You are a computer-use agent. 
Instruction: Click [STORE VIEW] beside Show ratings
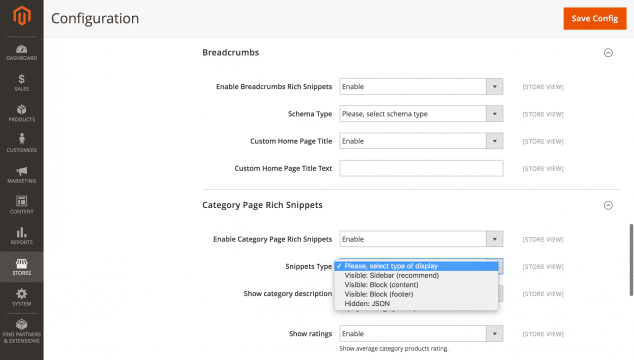(x=543, y=334)
